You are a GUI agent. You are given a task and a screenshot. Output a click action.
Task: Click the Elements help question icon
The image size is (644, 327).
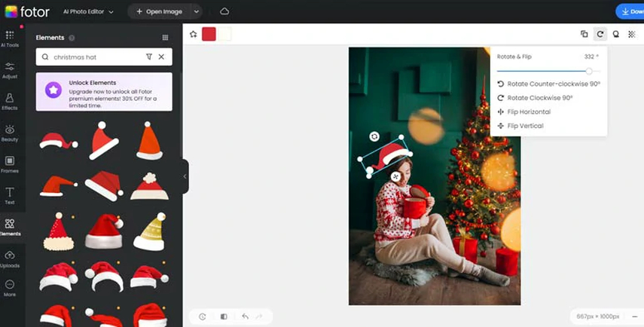[x=72, y=38]
